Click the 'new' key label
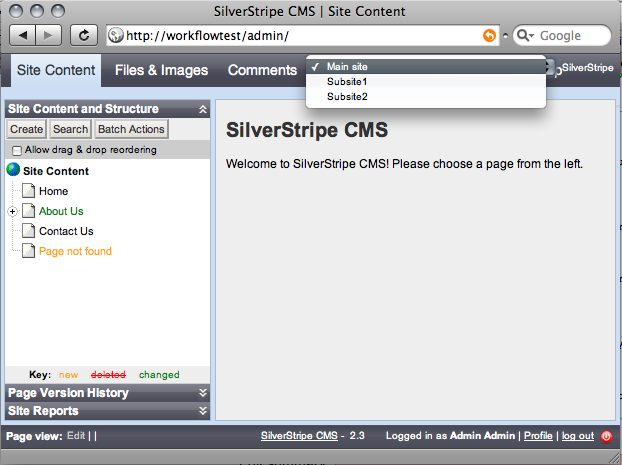 (x=69, y=375)
